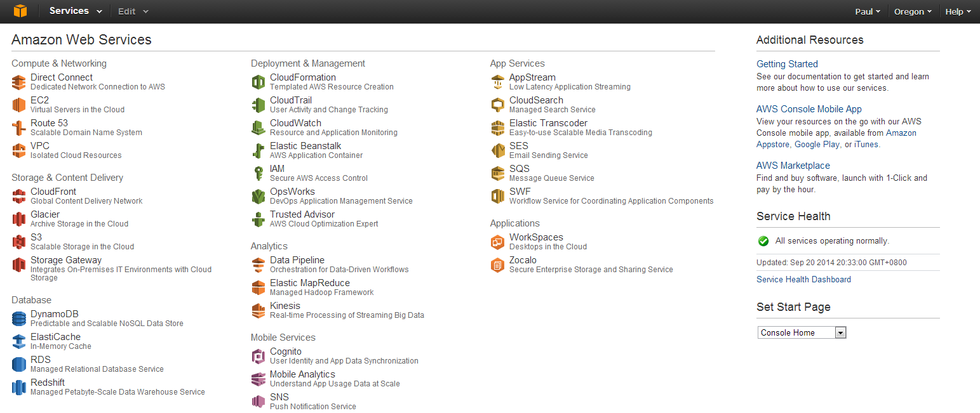
Task: Click the Direct Connect service icon
Action: click(19, 82)
